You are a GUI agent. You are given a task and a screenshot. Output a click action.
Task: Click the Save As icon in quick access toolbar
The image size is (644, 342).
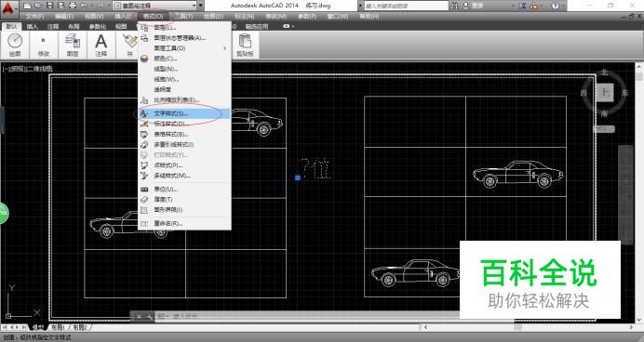[x=60, y=6]
